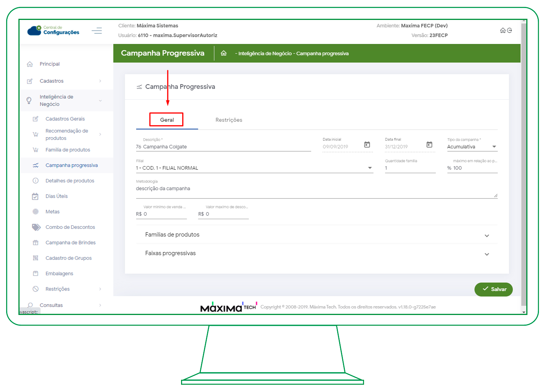Expand the Cadastros sidebar menu chevron
The image size is (547, 392).
100,81
